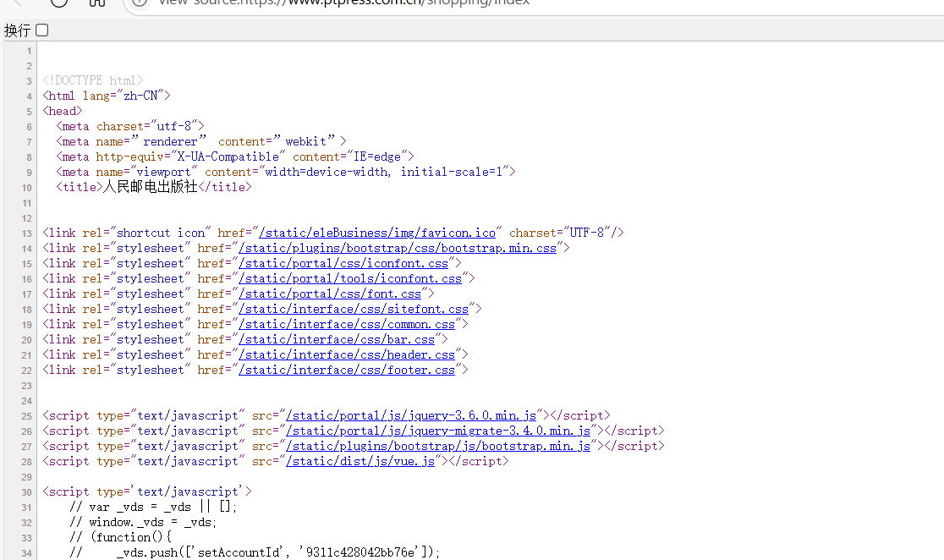Open the /static/portal/css/font.css link

pos(330,294)
